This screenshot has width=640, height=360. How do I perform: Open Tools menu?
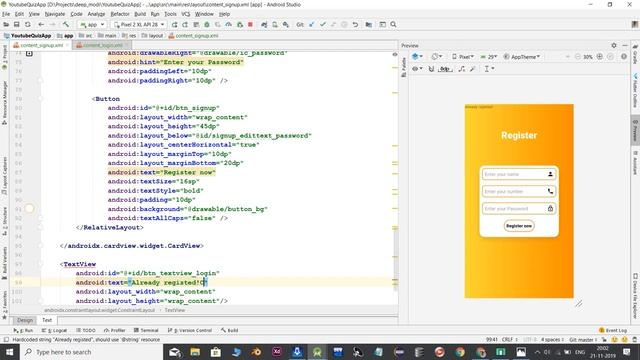click(x=170, y=14)
